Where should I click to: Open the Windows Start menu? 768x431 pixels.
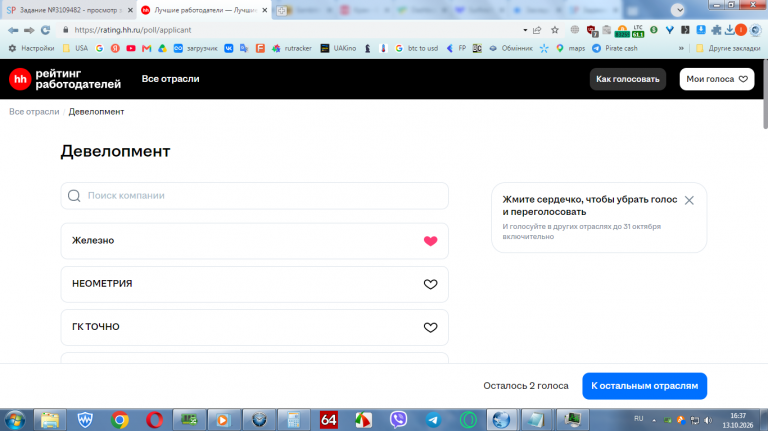point(15,420)
